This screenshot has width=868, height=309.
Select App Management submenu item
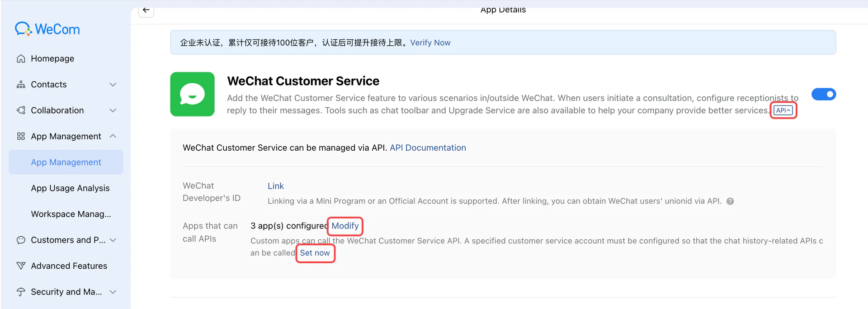(x=66, y=162)
